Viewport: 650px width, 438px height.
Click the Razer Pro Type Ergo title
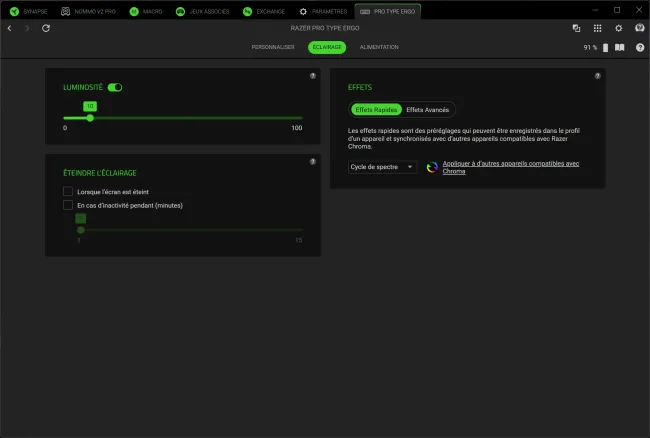pos(325,28)
